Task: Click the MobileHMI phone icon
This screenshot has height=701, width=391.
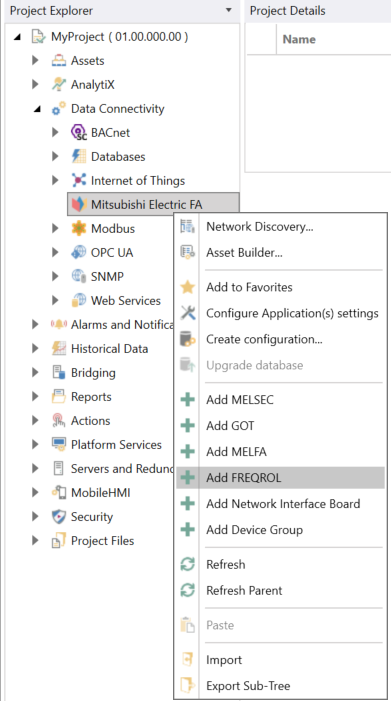Action: coord(59,493)
